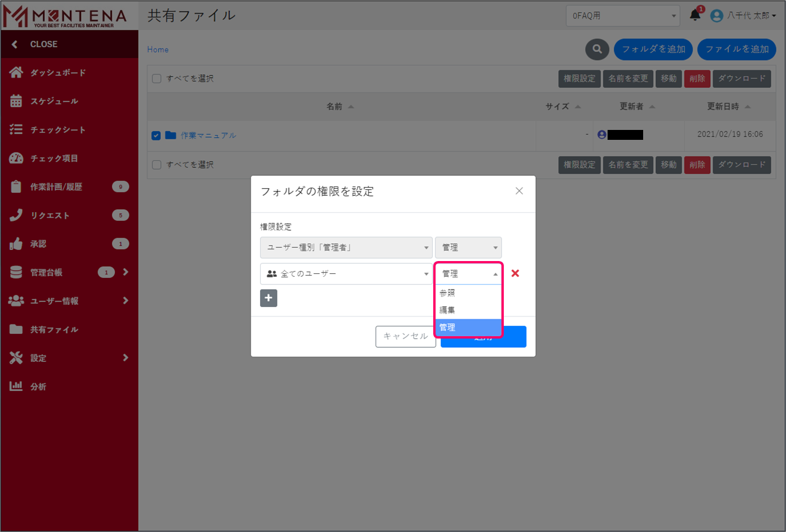Click the analysis chart icon in sidebar
This screenshot has width=786, height=532.
16,386
